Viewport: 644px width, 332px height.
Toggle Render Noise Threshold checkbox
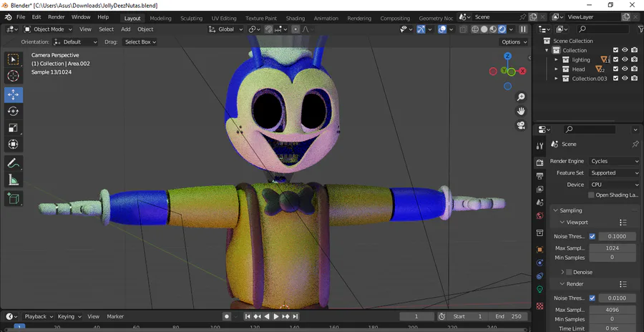tap(592, 298)
